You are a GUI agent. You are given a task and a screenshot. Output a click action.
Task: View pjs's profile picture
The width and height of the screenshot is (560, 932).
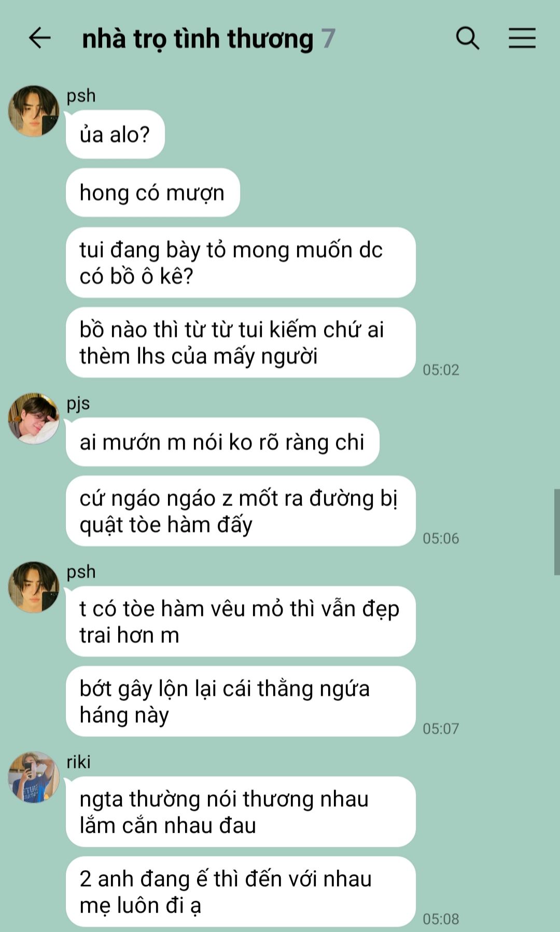[x=34, y=418]
